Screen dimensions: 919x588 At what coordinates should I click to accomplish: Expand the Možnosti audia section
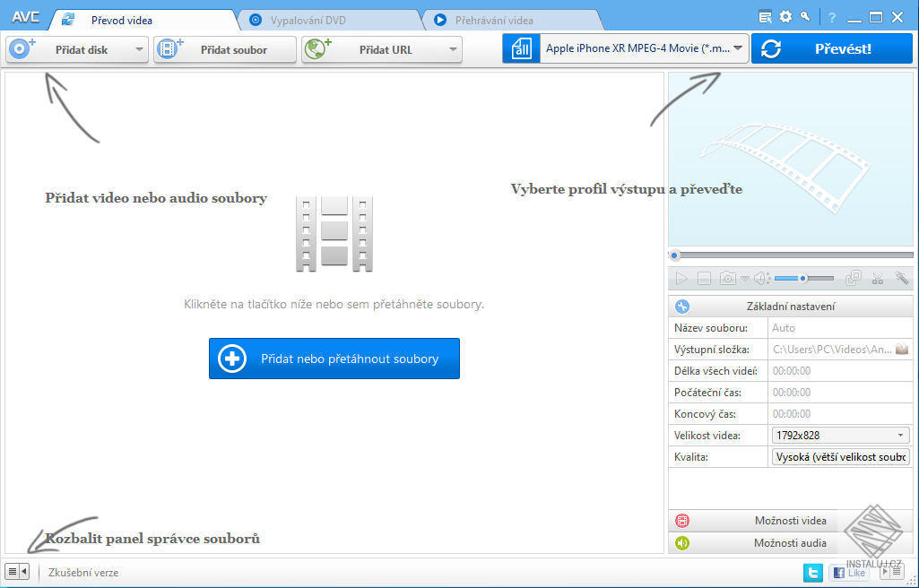pos(791,543)
